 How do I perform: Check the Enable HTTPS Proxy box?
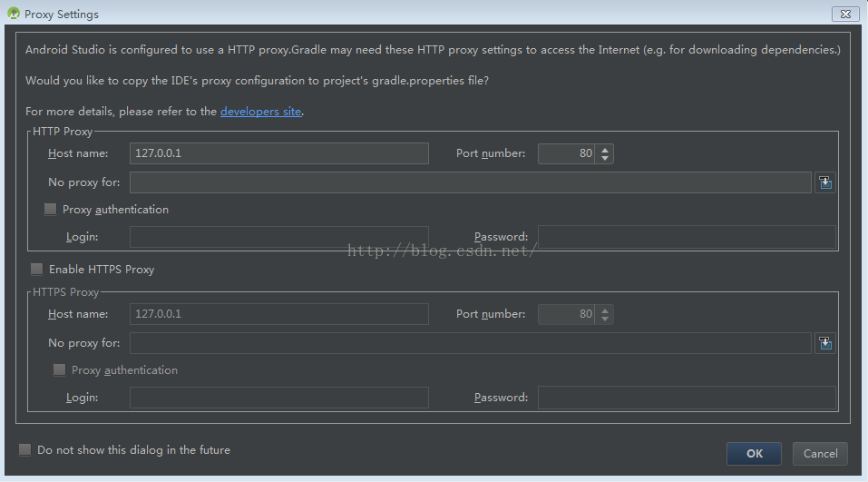[36, 269]
